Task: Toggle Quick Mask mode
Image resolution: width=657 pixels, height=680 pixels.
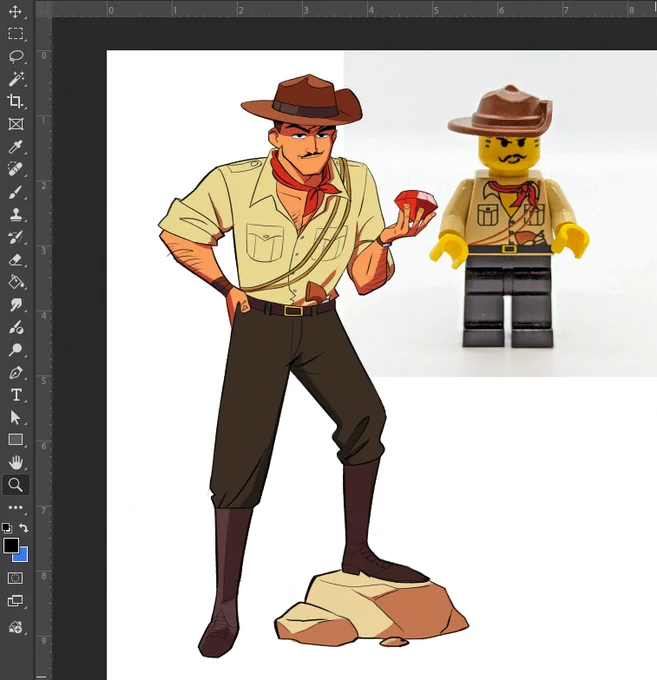Action: (x=16, y=578)
